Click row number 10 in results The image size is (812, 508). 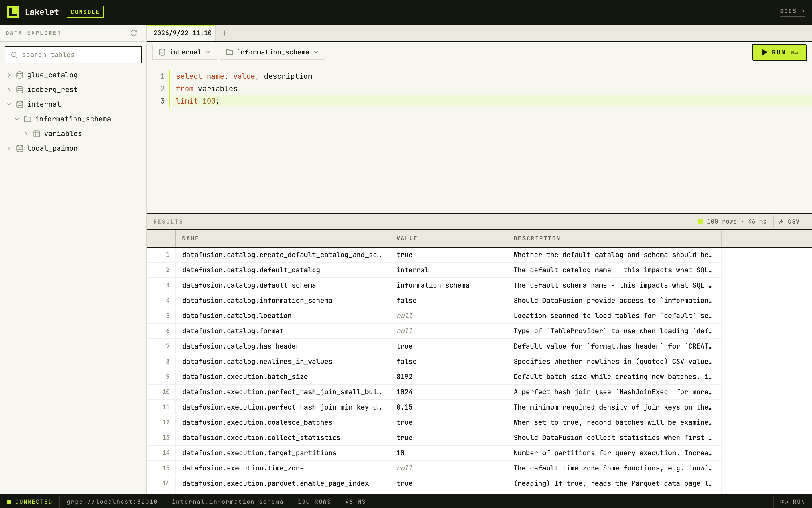166,392
